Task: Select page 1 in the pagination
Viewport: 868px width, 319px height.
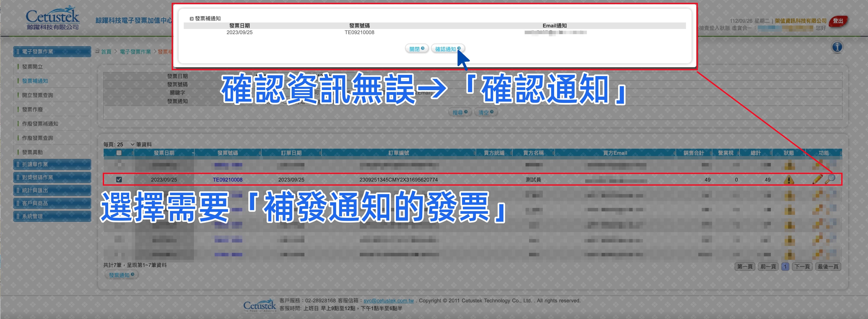Action: coord(785,266)
